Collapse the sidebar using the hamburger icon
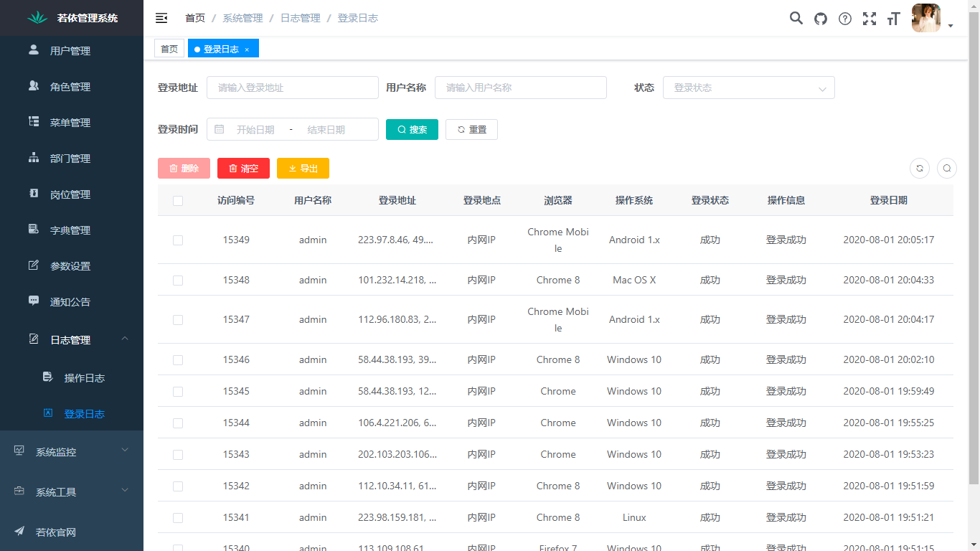 click(161, 17)
